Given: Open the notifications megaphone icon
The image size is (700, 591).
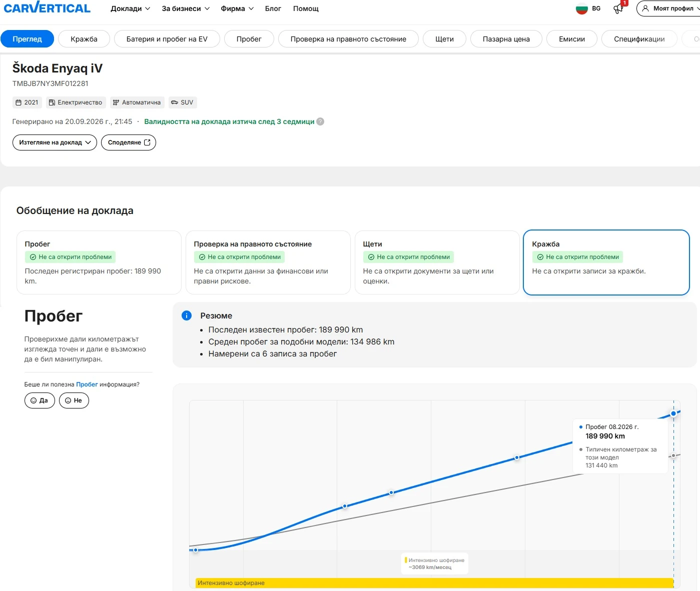Looking at the screenshot, I should [x=619, y=8].
